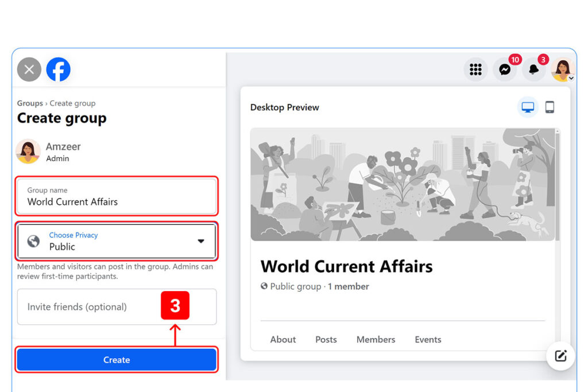Click the World Current Affairs preview title
The image size is (588, 392).
point(346,266)
